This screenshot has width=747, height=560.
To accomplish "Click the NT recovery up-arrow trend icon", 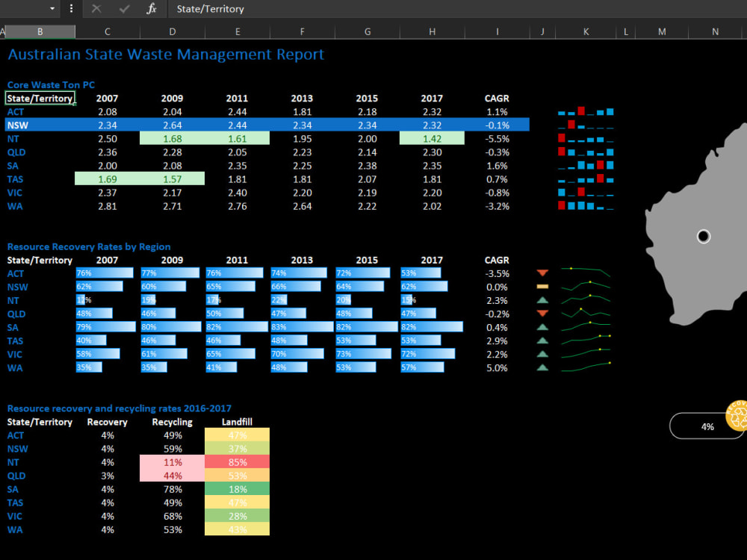I will [x=542, y=300].
